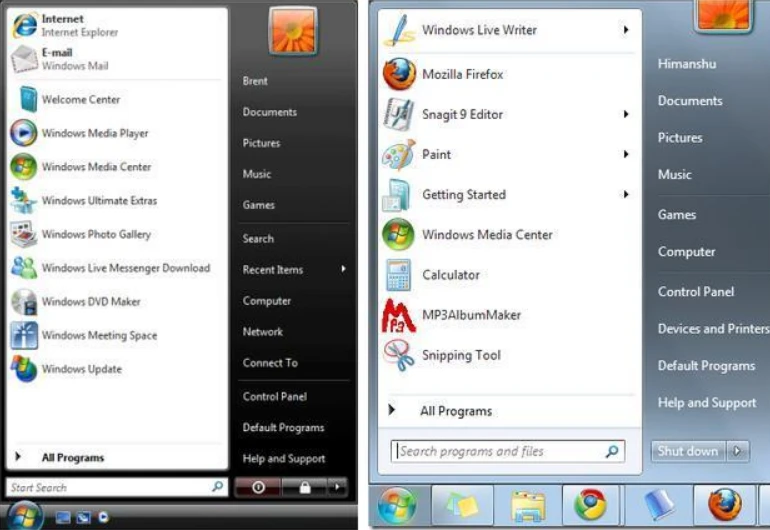
Task: Click show desktop icon in Vista quick launch
Action: (62, 517)
